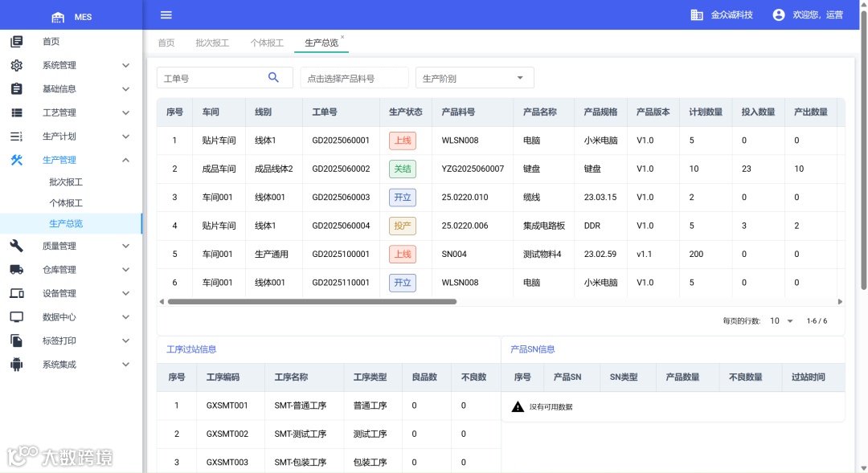Click the 首页 sidebar icon
The image size is (868, 473).
pos(17,42)
